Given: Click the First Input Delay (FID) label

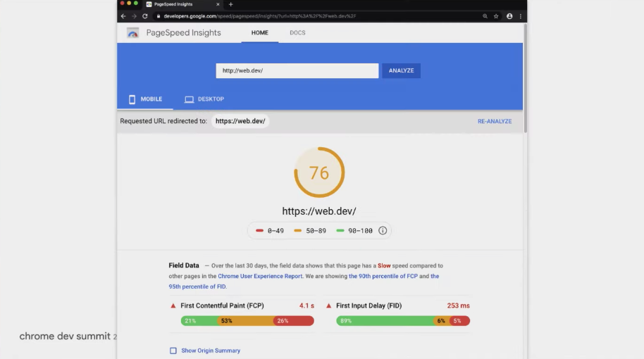Looking at the screenshot, I should [x=369, y=306].
